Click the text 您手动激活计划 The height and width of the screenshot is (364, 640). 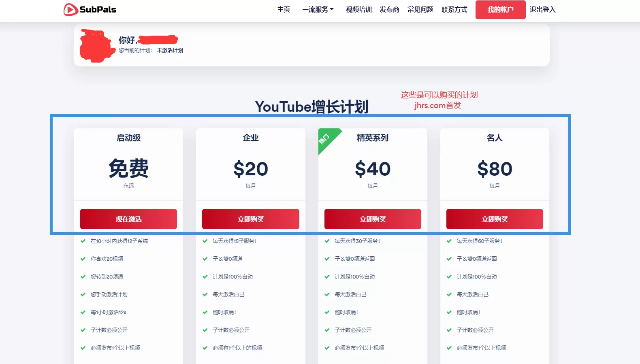109,294
